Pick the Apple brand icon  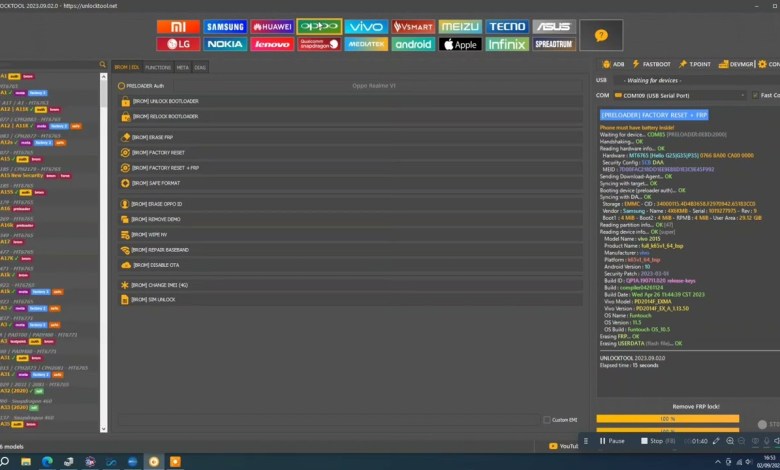click(460, 44)
